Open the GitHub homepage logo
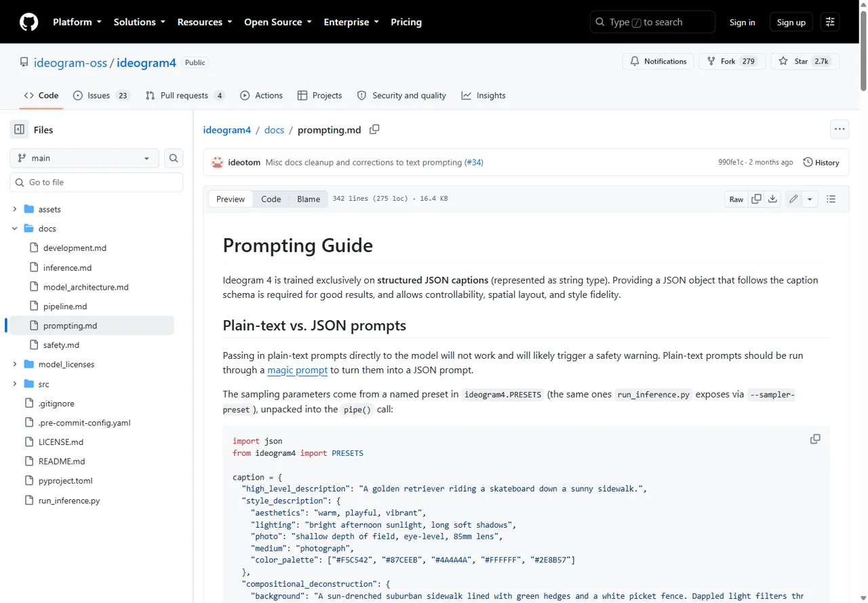This screenshot has height=603, width=868. coord(28,22)
